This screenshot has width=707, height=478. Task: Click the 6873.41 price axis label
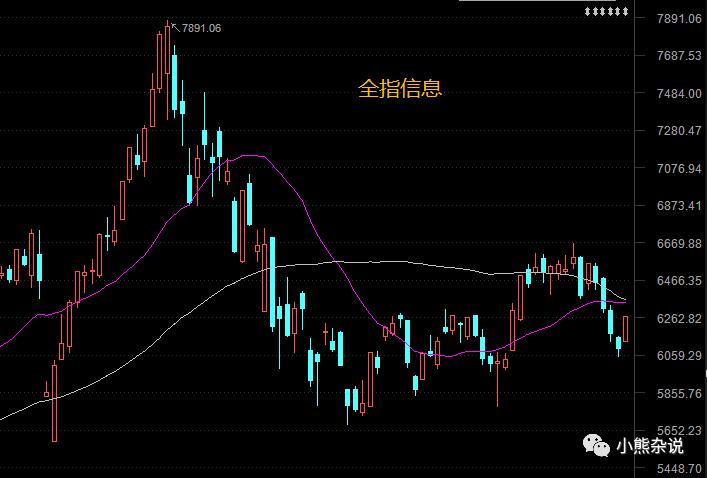[x=679, y=206]
